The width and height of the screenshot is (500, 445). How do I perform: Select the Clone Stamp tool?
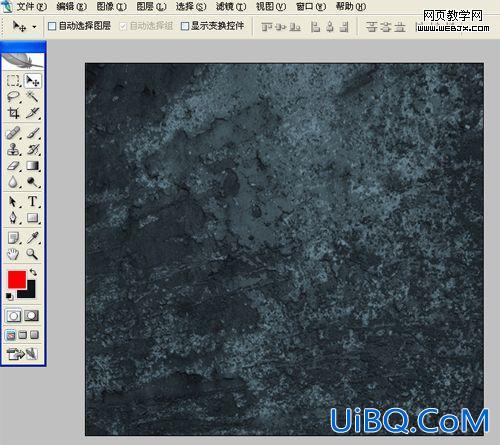pos(13,149)
